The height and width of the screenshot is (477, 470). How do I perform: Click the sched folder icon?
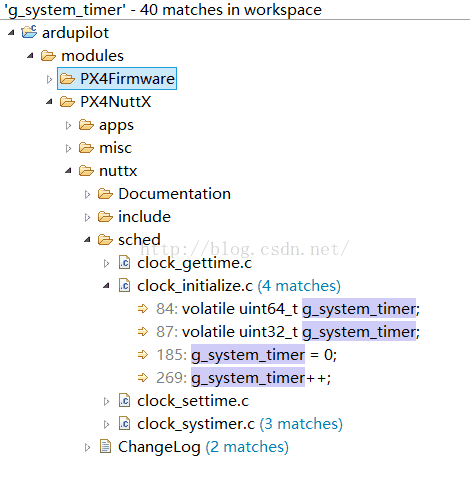coord(105,240)
